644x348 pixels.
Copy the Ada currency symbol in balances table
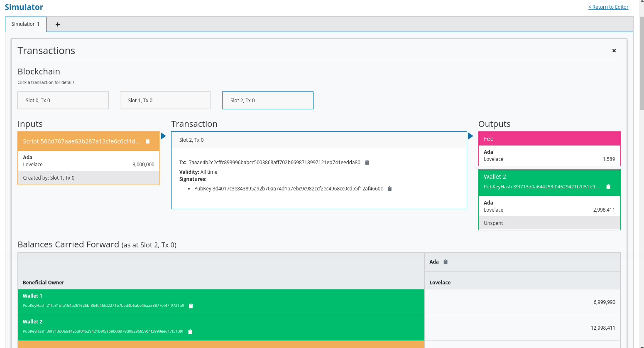pyautogui.click(x=446, y=262)
